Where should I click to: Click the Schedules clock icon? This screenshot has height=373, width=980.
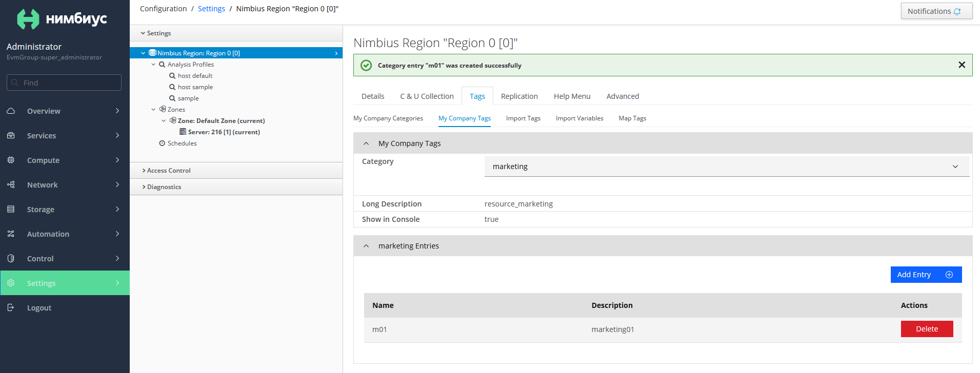coord(162,143)
